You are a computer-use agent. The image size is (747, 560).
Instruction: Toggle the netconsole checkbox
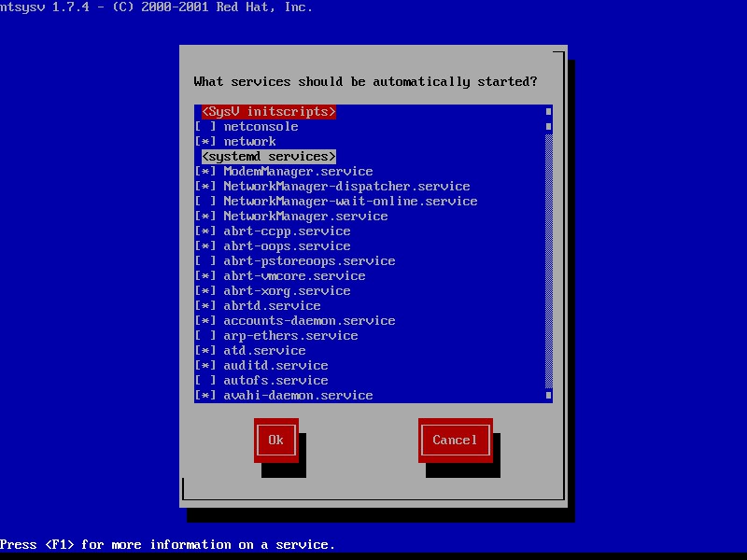point(205,127)
